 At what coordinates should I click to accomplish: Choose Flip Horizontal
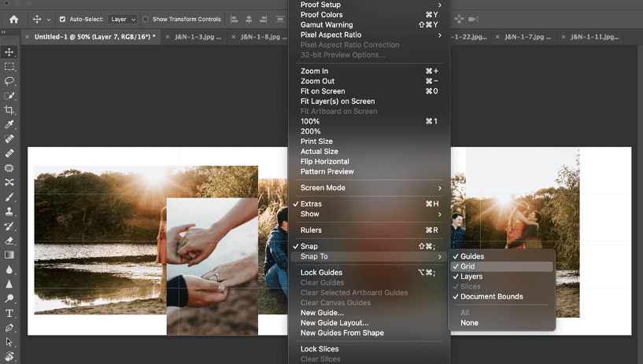(x=368, y=162)
